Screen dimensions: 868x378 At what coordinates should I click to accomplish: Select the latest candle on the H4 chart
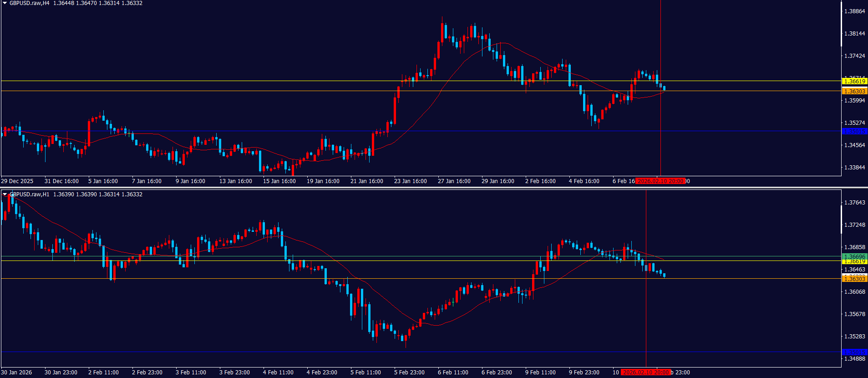click(665, 88)
